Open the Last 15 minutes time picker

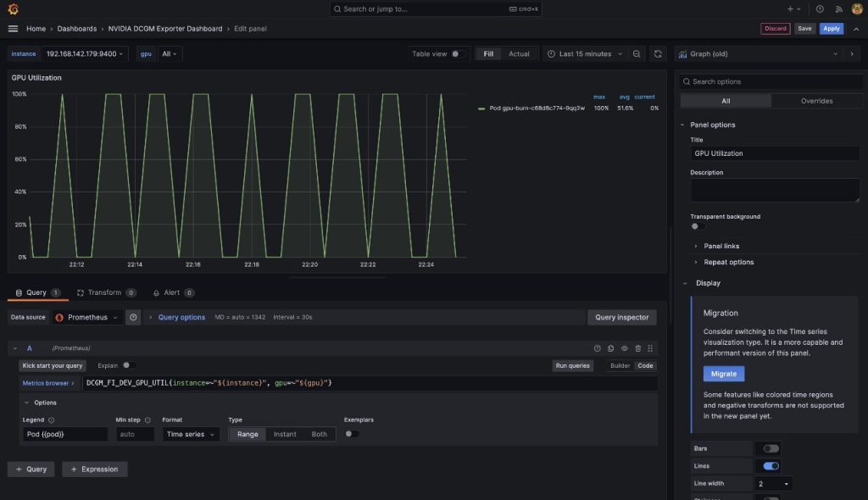pyautogui.click(x=585, y=53)
